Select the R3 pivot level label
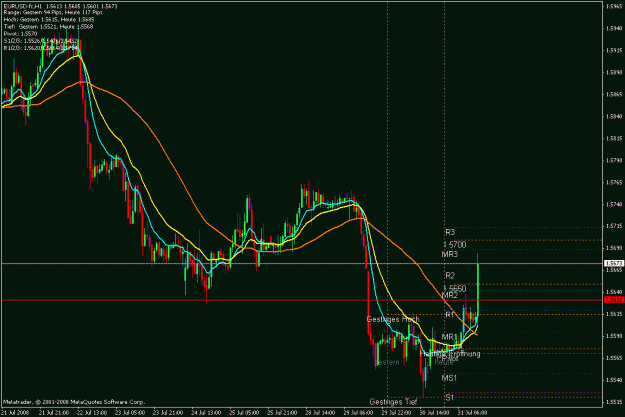The height and width of the screenshot is (417, 625). pos(450,232)
